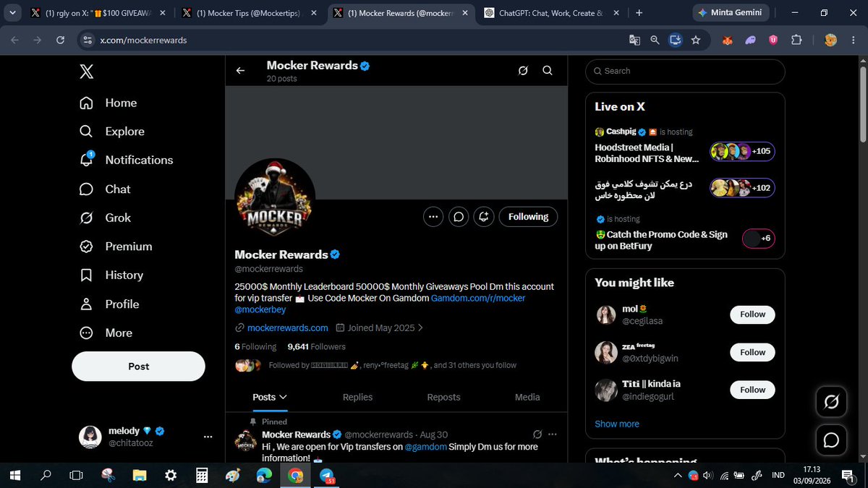The image size is (868, 488).
Task: Open Gamdom.com/r/mocker link in bio
Action: (478, 298)
